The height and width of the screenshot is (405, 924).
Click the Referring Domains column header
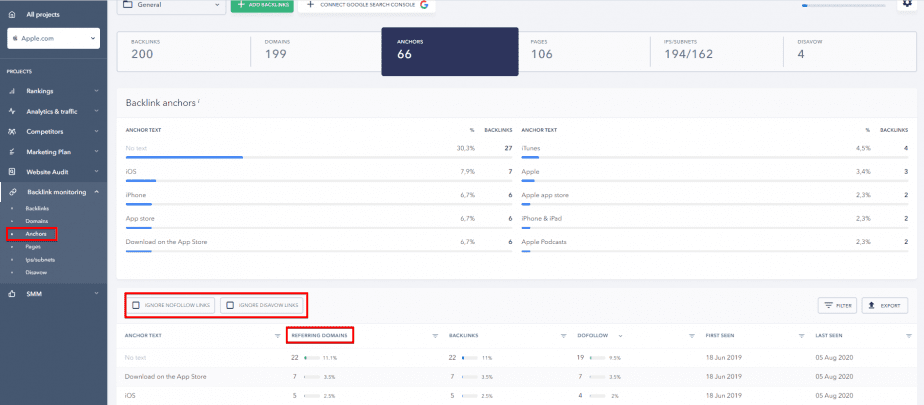(319, 335)
